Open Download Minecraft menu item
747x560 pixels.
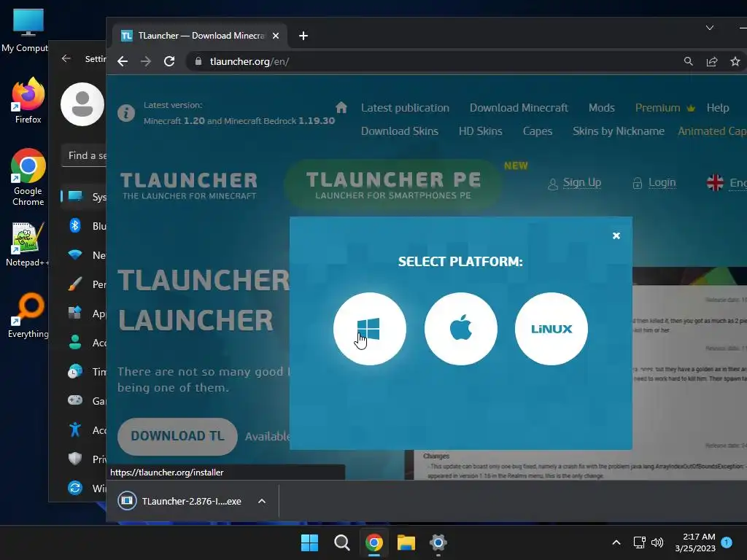coord(519,108)
